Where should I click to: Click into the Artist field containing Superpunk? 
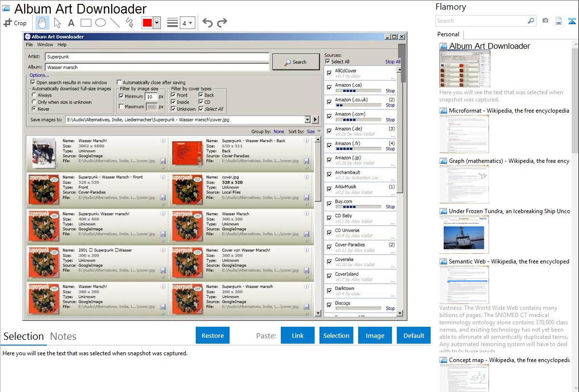tap(157, 57)
